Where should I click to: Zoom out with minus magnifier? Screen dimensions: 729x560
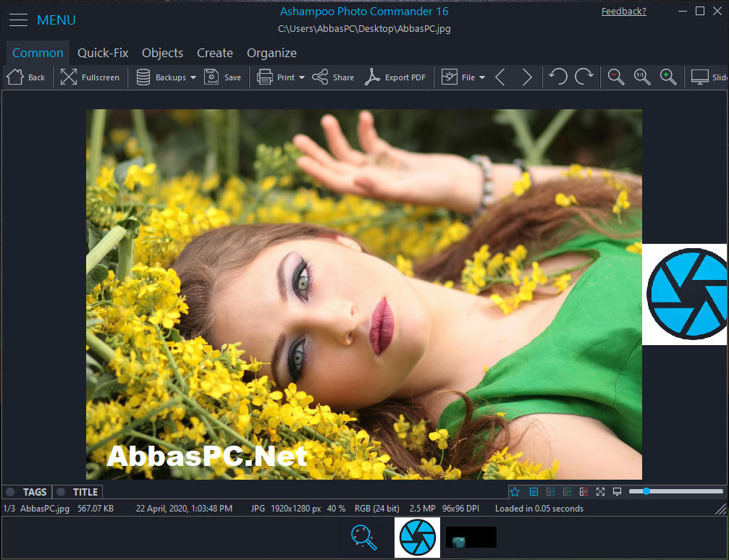click(615, 77)
